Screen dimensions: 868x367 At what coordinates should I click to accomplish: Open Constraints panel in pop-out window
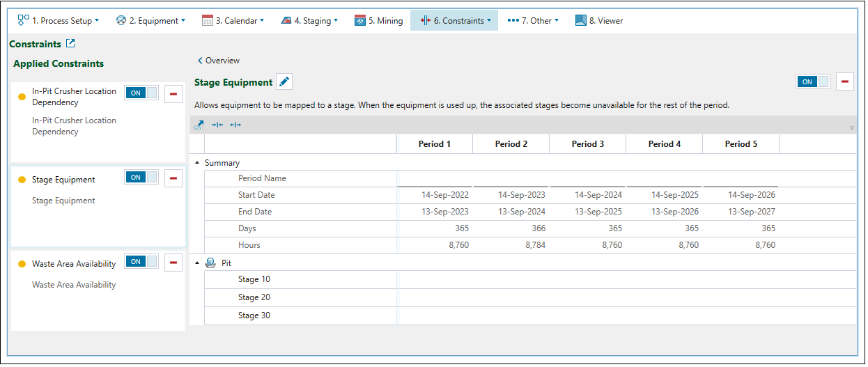[70, 44]
